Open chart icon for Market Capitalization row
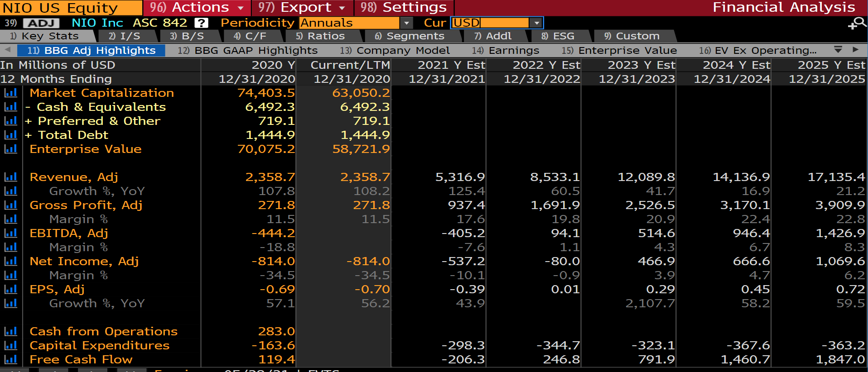Viewport: 868px width, 372px height. click(10, 93)
